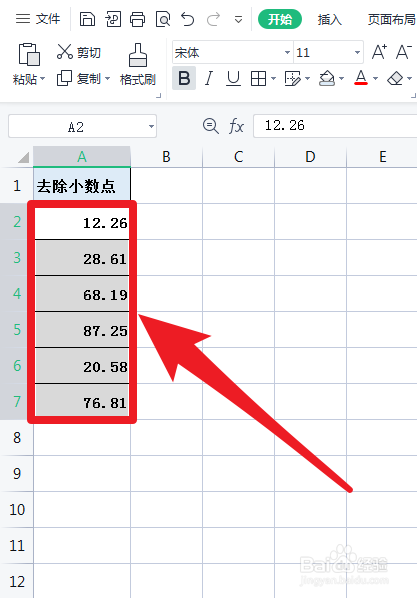Click the formula bar showing 12.26

(335, 126)
